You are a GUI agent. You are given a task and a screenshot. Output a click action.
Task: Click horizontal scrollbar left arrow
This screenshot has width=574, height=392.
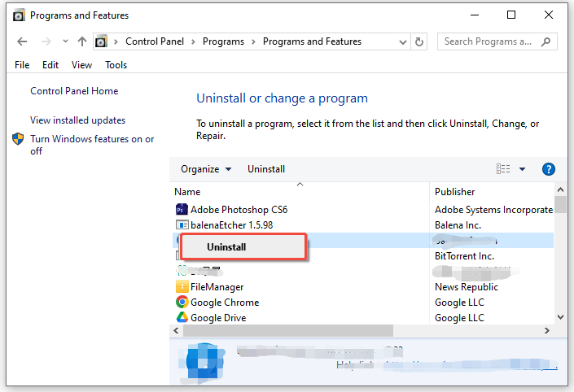(176, 330)
